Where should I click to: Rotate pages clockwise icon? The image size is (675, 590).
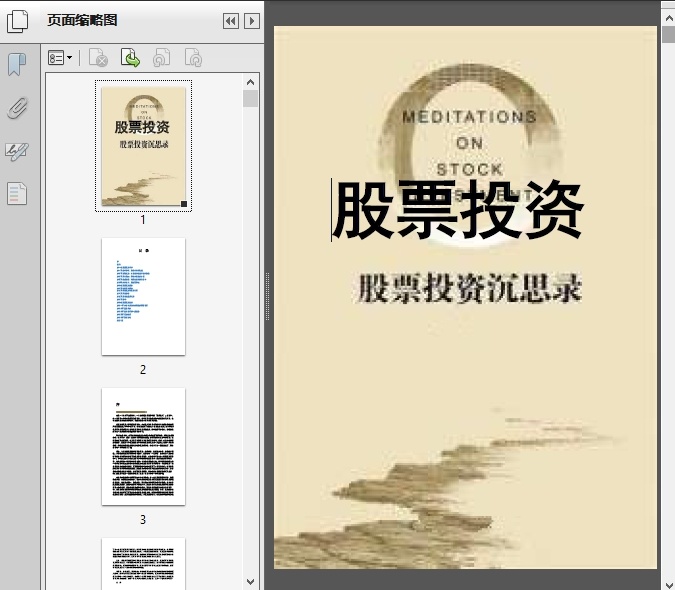193,58
